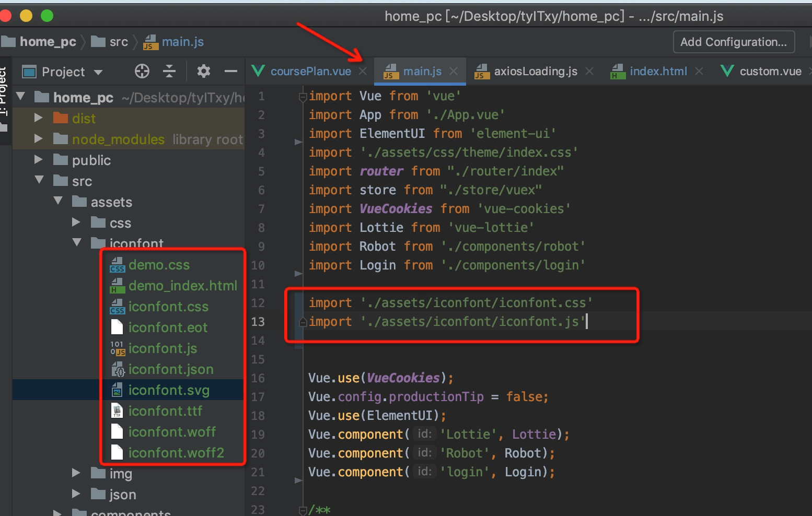This screenshot has height=516, width=812.
Task: Select demo.css file in tree
Action: pyautogui.click(x=159, y=265)
